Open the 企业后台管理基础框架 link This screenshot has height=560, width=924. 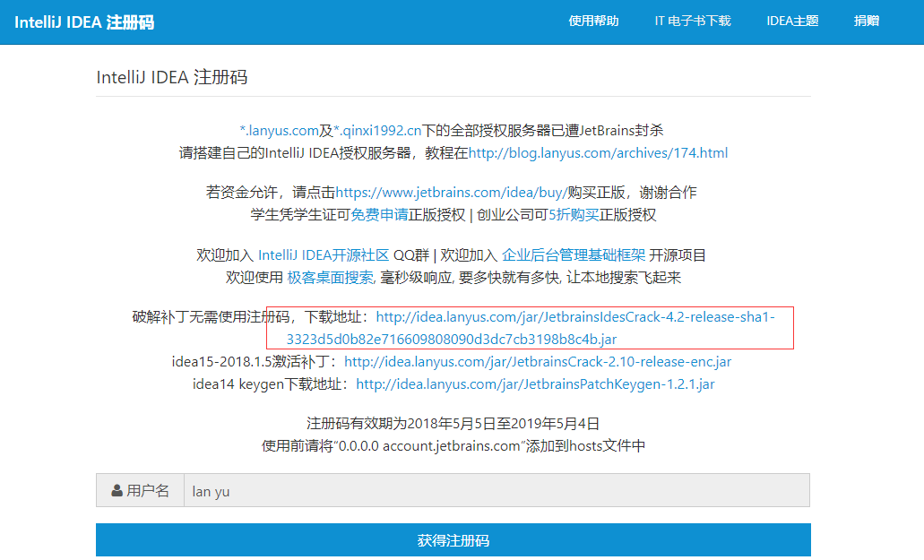click(574, 255)
